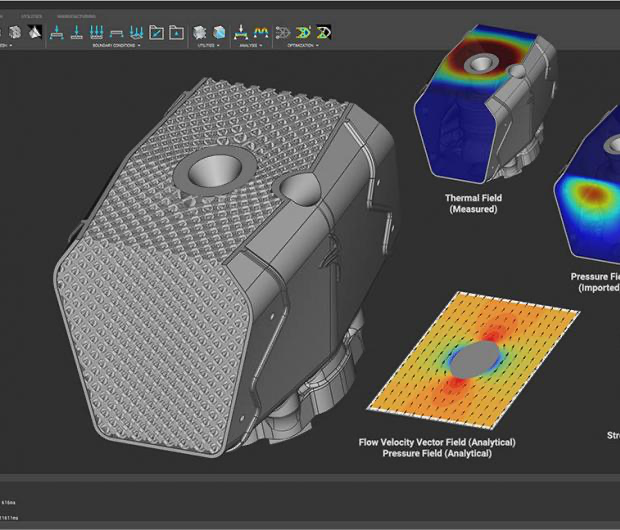
Task: Click the blue arrow icon in Analysis
Action: tap(241, 33)
